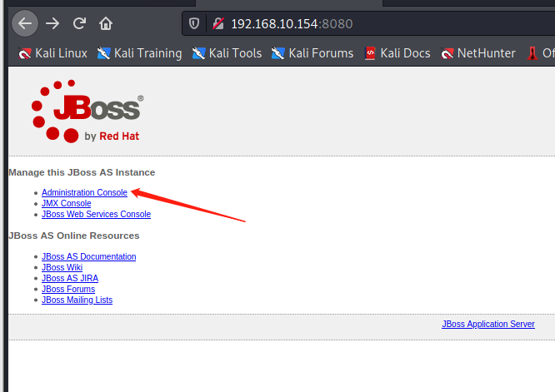Open the JBoss Web Services Console link

[97, 214]
